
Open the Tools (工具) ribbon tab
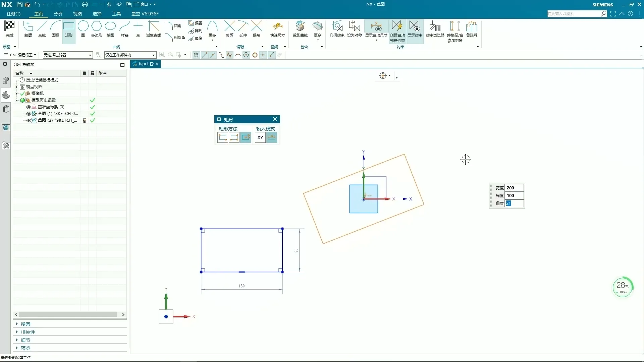(116, 14)
